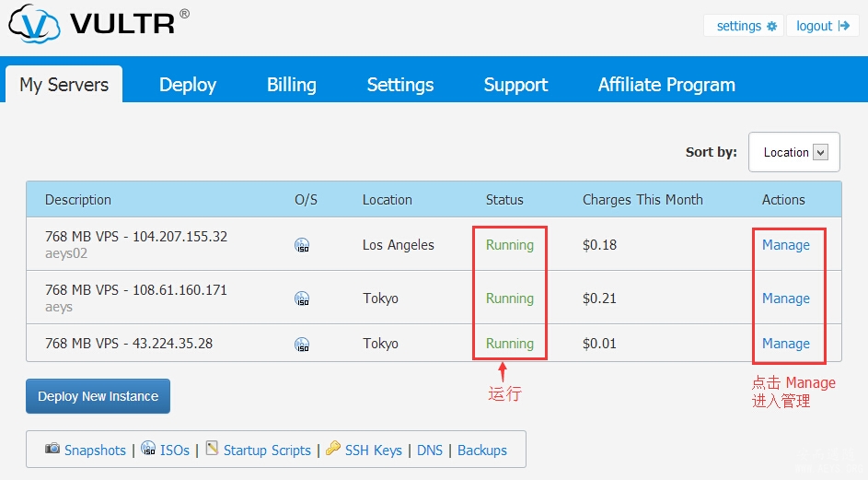Open the Affiliate Program tab
Screen dimensions: 868x480
666,85
